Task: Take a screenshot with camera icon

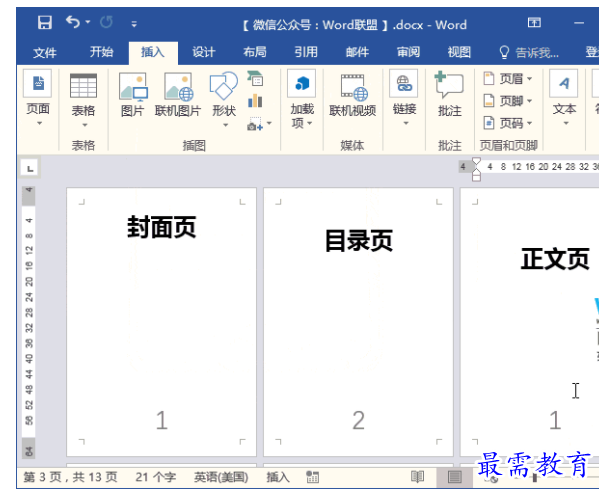Action: point(254,124)
